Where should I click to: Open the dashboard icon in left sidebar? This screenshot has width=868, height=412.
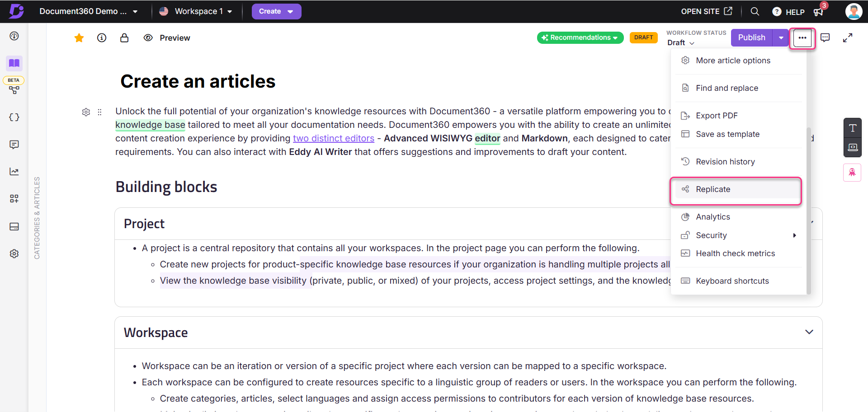pos(14,36)
